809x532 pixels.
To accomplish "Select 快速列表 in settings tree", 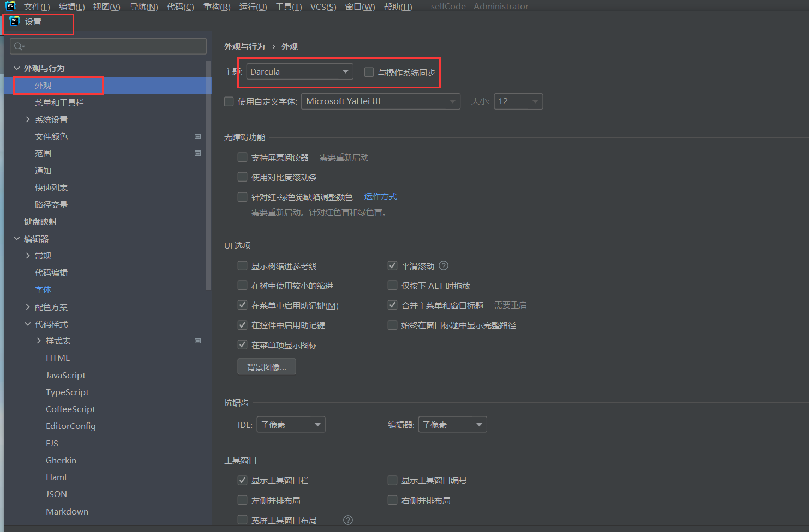I will click(51, 188).
